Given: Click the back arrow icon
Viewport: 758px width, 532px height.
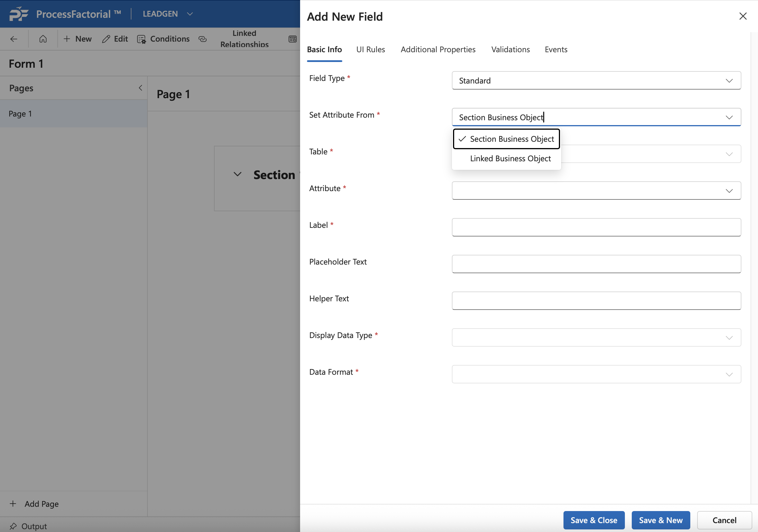Looking at the screenshot, I should click(13, 39).
